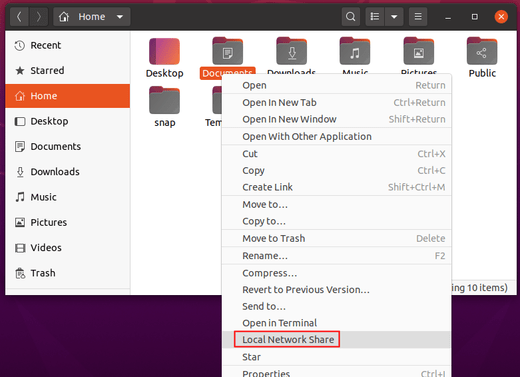Choose Open from the context menu
This screenshot has width=520, height=377.
click(x=337, y=85)
